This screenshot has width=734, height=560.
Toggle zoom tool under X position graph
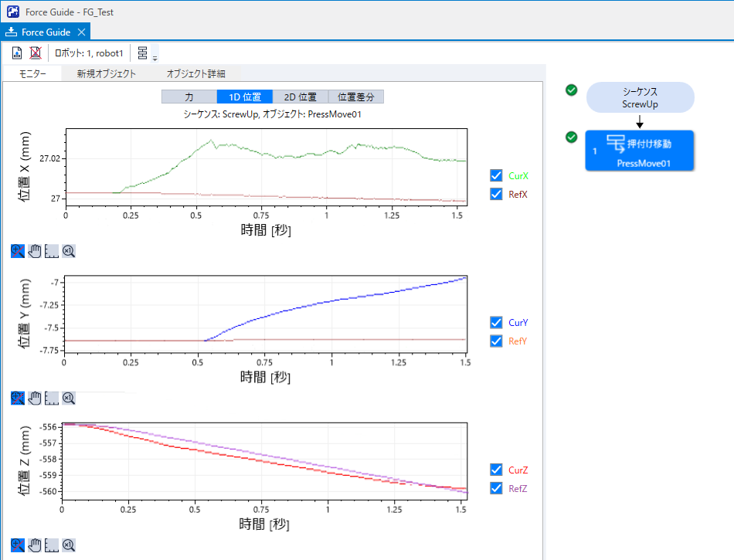pos(18,251)
